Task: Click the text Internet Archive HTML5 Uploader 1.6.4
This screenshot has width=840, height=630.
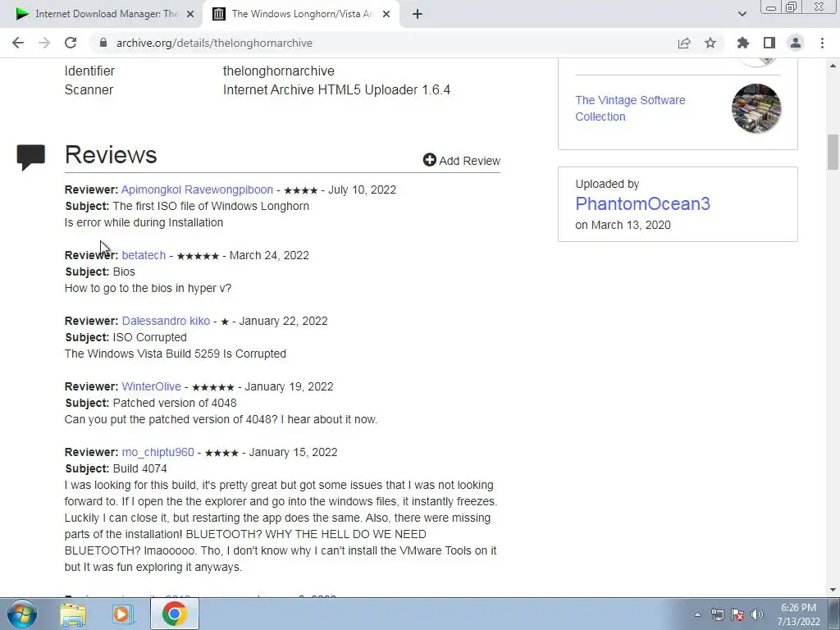Action: click(336, 90)
